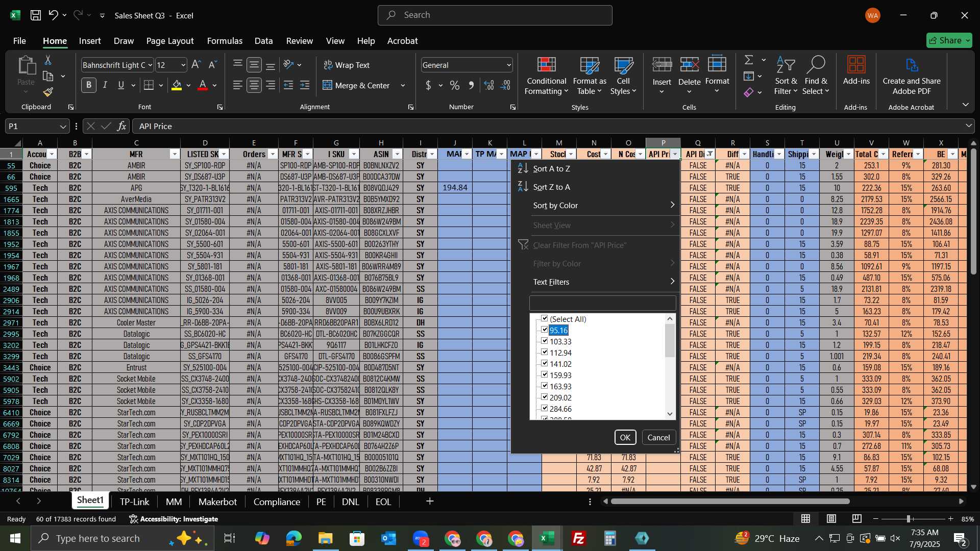Click Cancel in filter menu
This screenshot has height=551, width=980.
(658, 437)
